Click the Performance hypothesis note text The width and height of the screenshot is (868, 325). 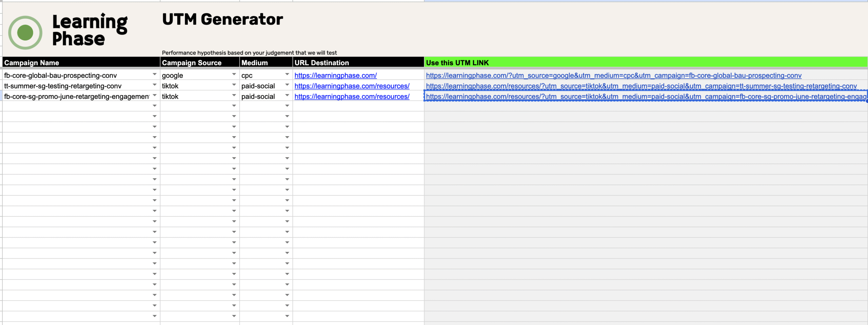[249, 53]
